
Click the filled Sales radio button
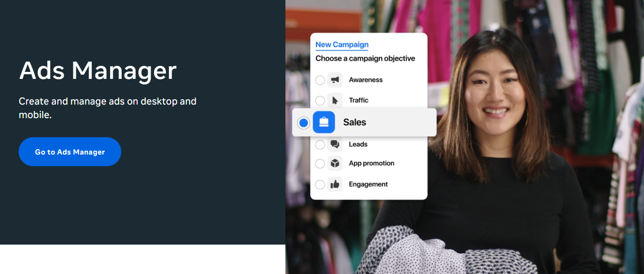pyautogui.click(x=305, y=122)
